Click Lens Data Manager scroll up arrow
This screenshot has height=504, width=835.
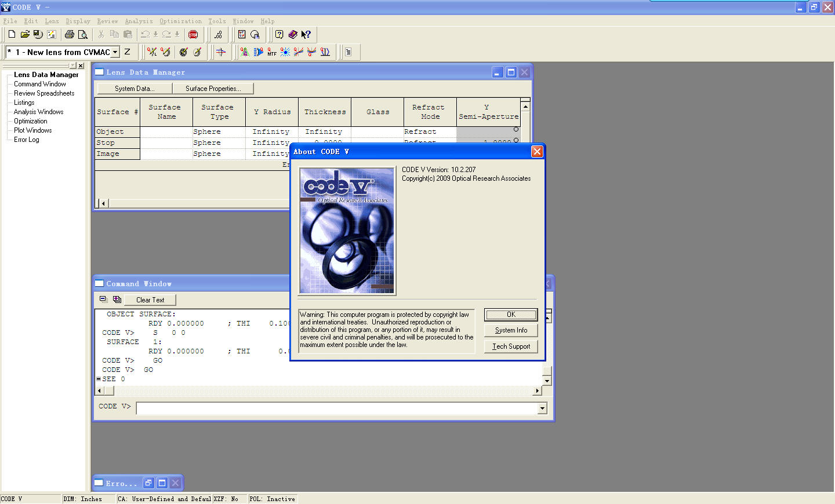525,107
